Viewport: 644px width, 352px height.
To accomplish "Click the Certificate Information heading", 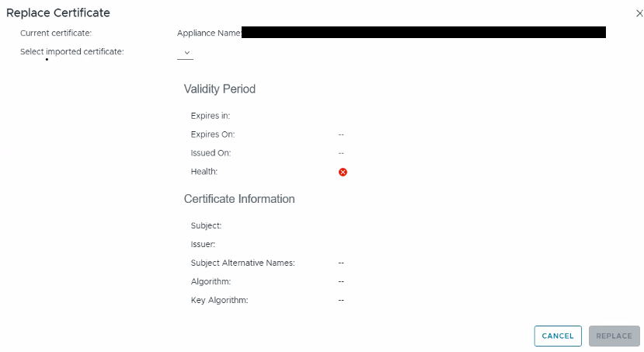I will [239, 199].
